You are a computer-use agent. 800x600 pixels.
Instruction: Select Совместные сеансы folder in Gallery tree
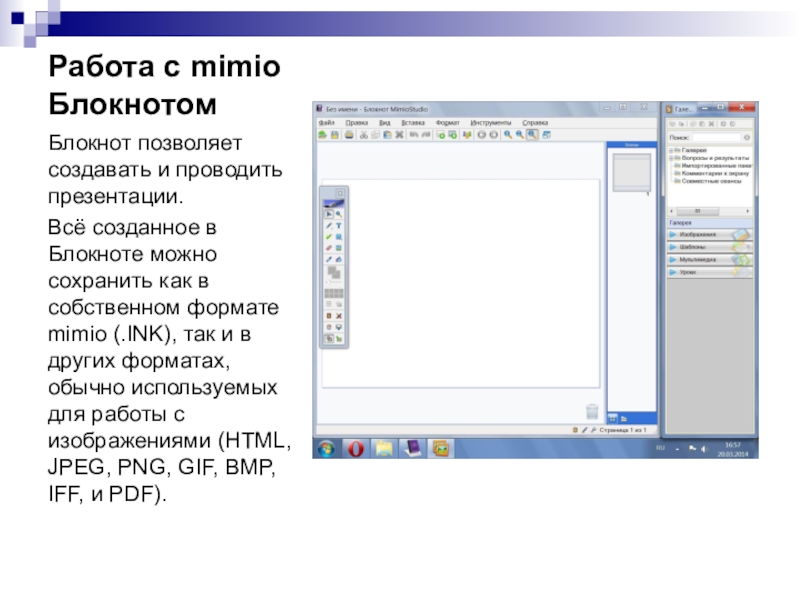pos(708,181)
